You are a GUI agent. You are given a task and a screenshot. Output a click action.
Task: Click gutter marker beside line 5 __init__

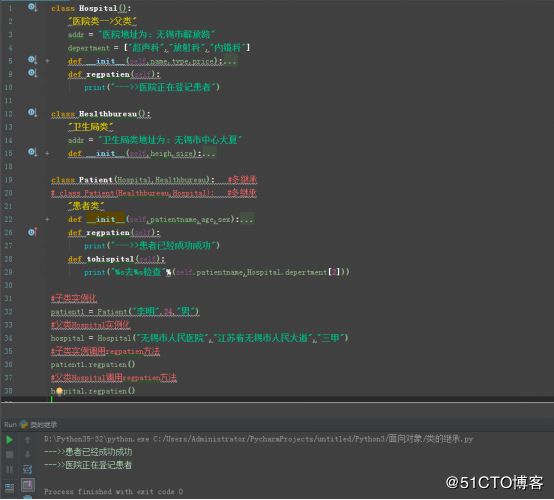coord(33,60)
